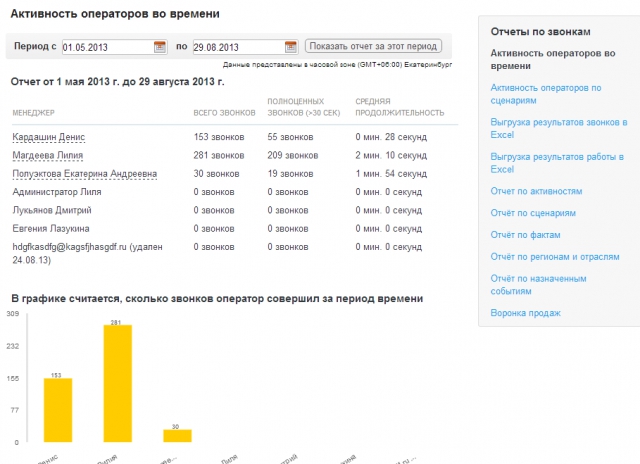Image resolution: width=640 pixels, height=464 pixels.
Task: Click chart axis value 232
Action: point(13,346)
